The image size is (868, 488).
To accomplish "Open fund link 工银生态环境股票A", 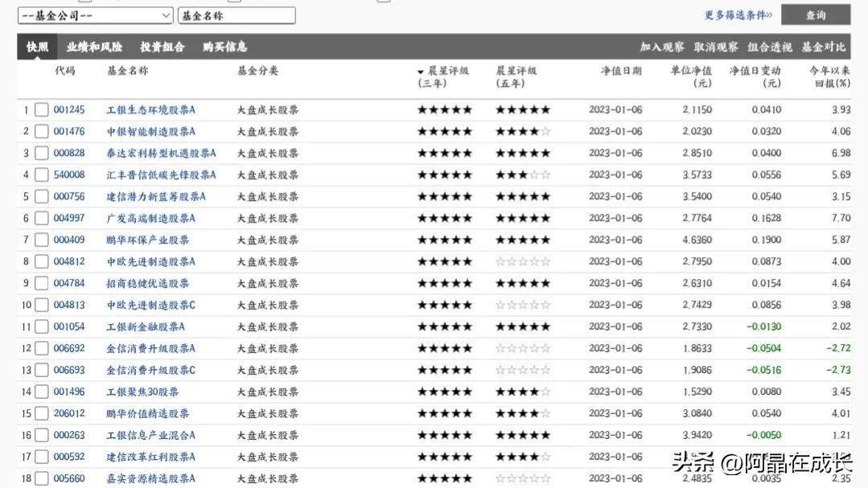I will click(150, 109).
